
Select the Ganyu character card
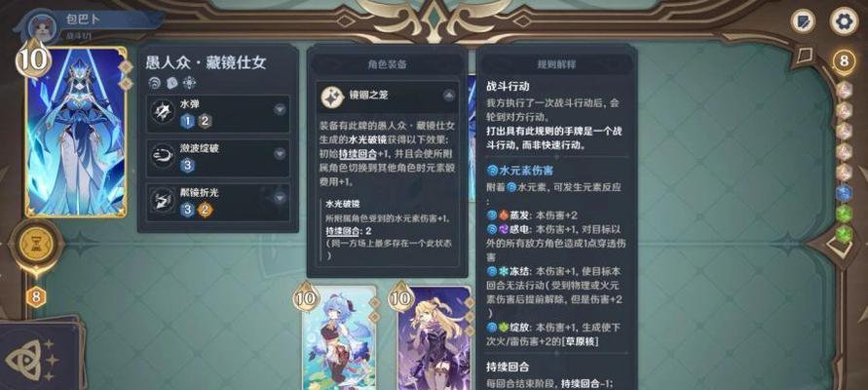pyautogui.click(x=340, y=338)
